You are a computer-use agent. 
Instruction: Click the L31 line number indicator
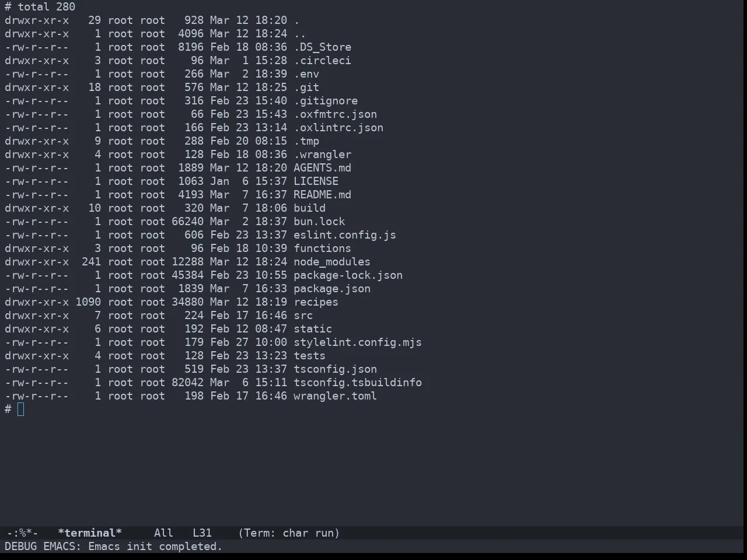[x=202, y=533]
